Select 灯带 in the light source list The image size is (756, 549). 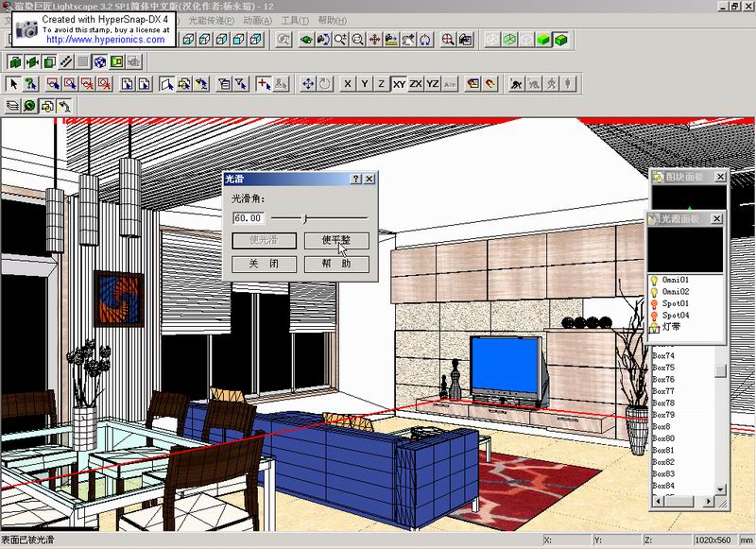click(671, 327)
